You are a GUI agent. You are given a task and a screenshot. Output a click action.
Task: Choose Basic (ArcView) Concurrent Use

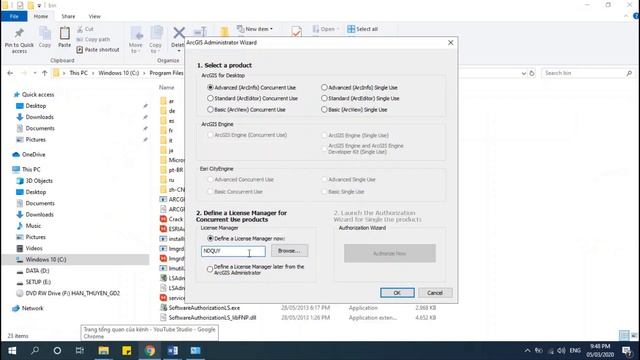[x=210, y=109]
